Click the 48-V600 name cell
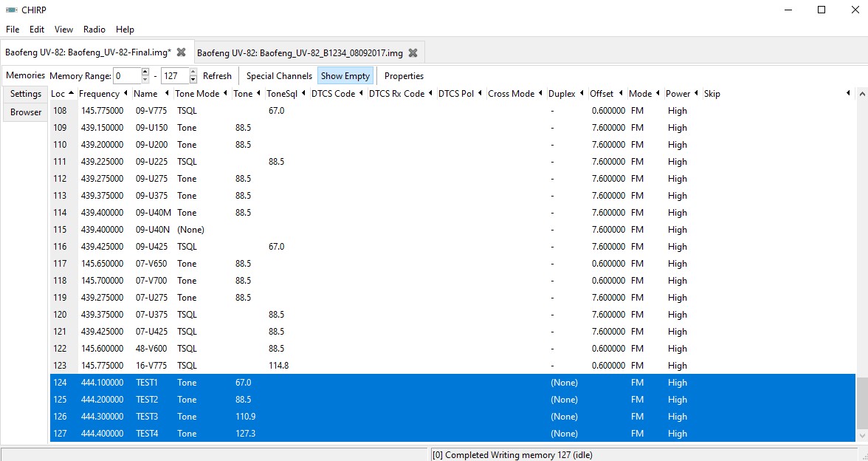Screen dimensions: 868x461 151,349
